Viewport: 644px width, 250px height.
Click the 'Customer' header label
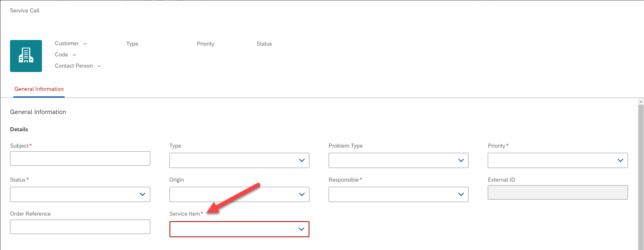(67, 43)
